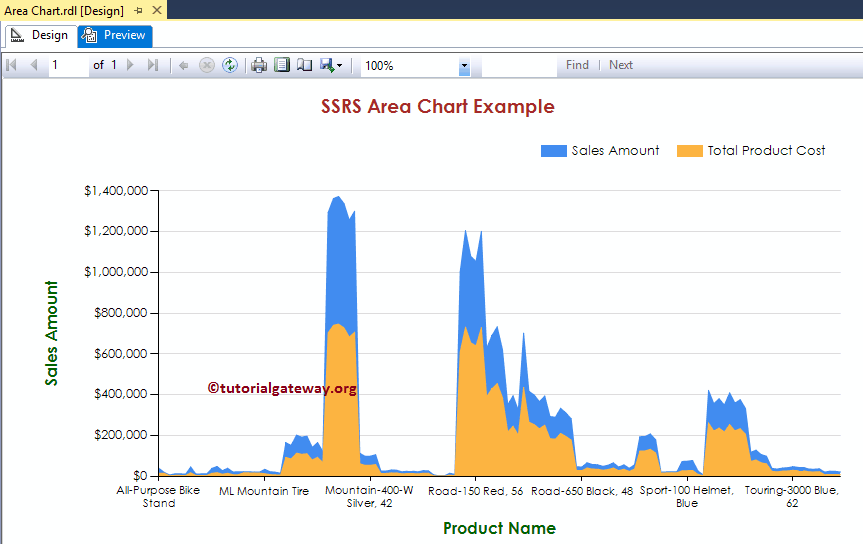Go to previous page arrow
863x544 pixels.
point(34,65)
